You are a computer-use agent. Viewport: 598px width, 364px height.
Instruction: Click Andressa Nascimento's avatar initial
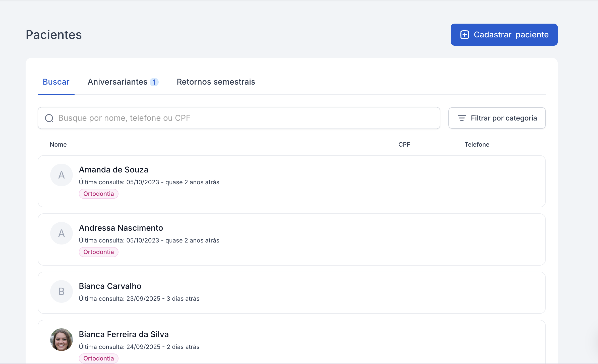coord(62,233)
